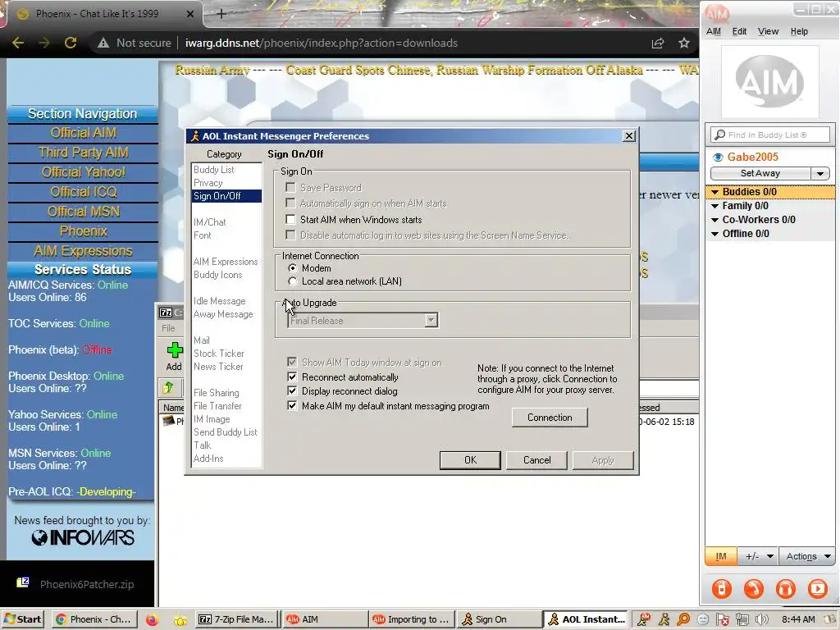Collapse the Offline 0/0 group

pos(714,234)
